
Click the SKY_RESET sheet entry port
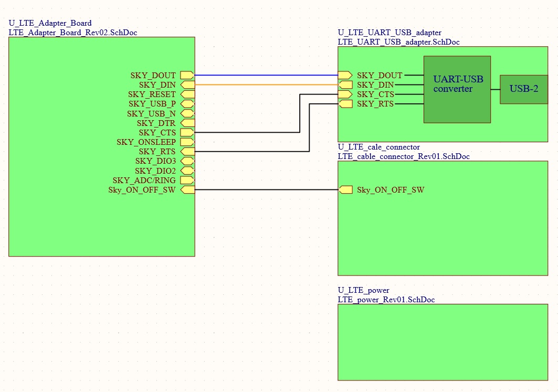point(187,94)
